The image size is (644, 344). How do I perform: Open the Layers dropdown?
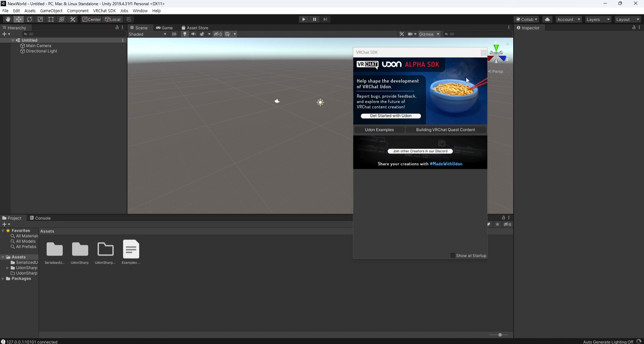[x=598, y=19]
